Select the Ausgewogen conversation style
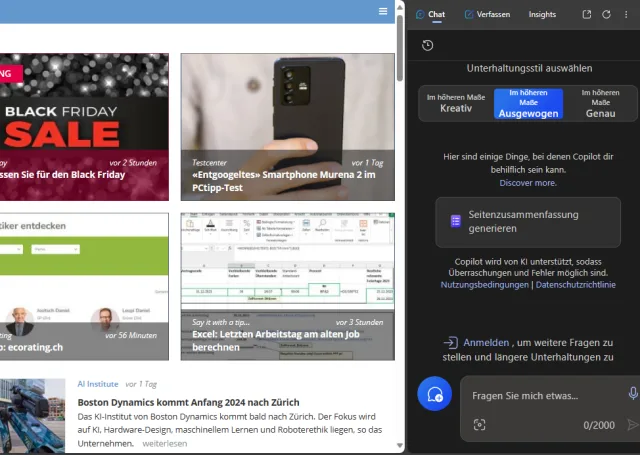Screen dimensions: 640x455 point(528,104)
